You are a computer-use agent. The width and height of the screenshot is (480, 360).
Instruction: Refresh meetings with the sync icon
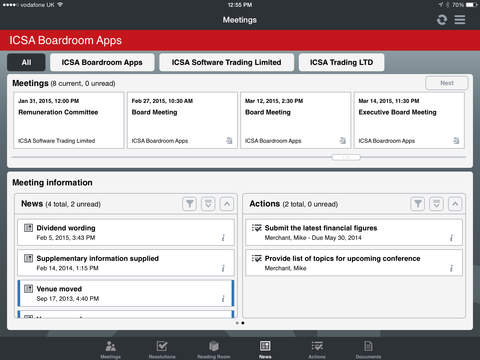pos(442,20)
